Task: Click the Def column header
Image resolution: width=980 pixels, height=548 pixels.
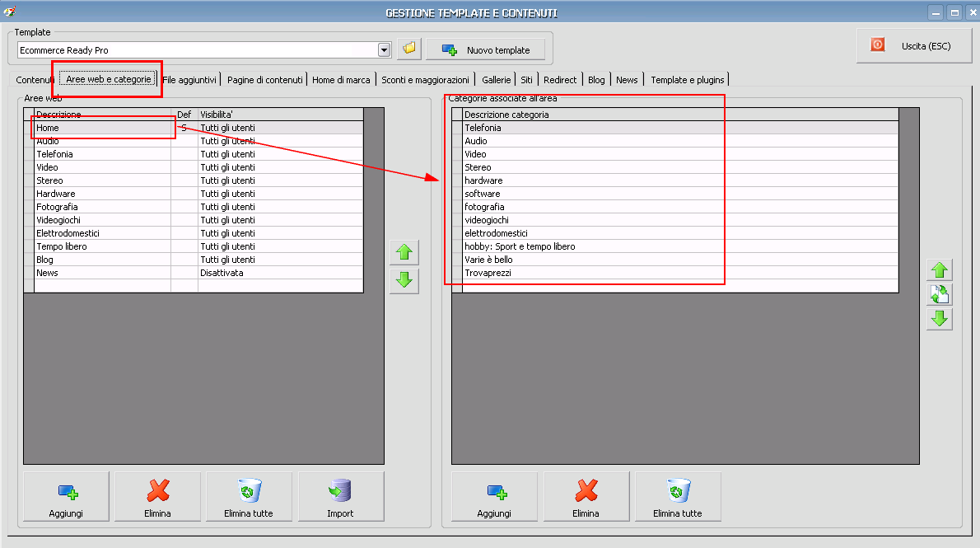Action: [x=184, y=115]
